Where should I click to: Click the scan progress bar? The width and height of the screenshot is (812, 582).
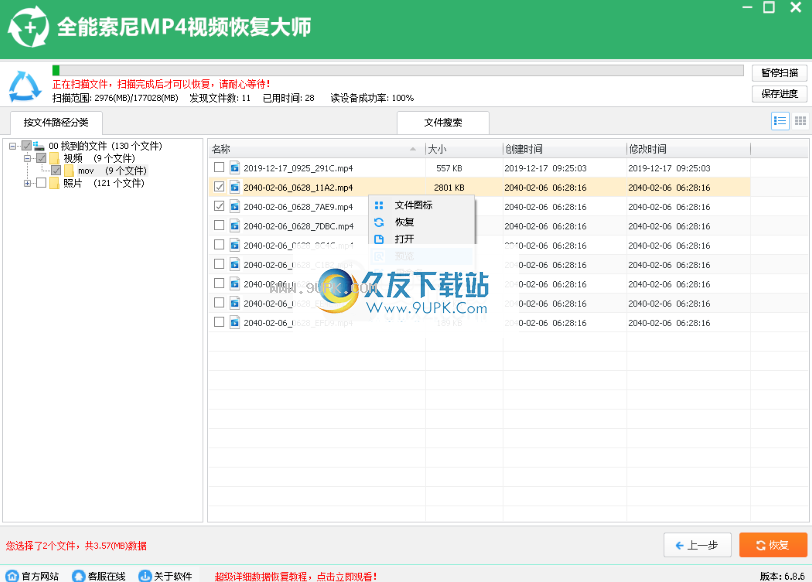tap(398, 70)
